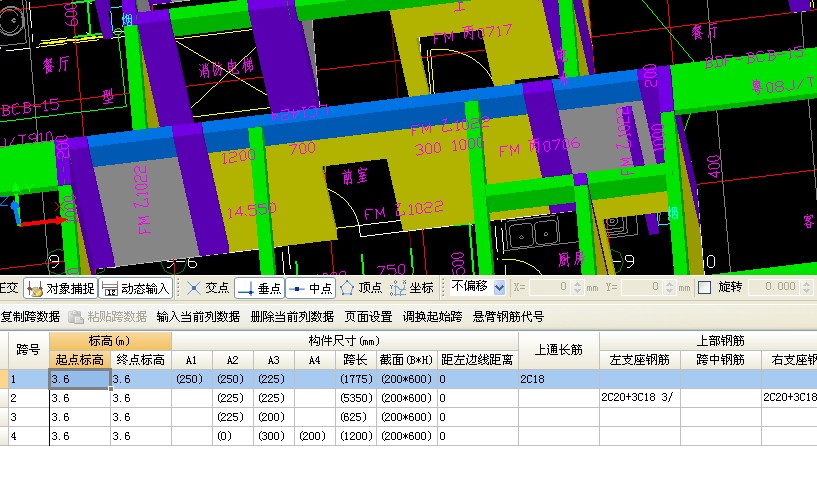Click the span length cell (1200)
This screenshot has height=479, width=817.
point(355,436)
